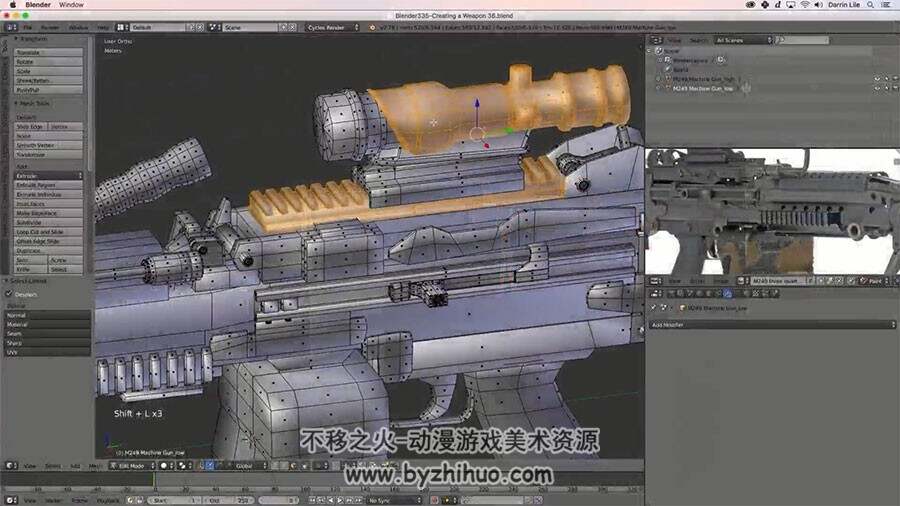Select the highlighted Modifiers tab in properties

(x=727, y=293)
